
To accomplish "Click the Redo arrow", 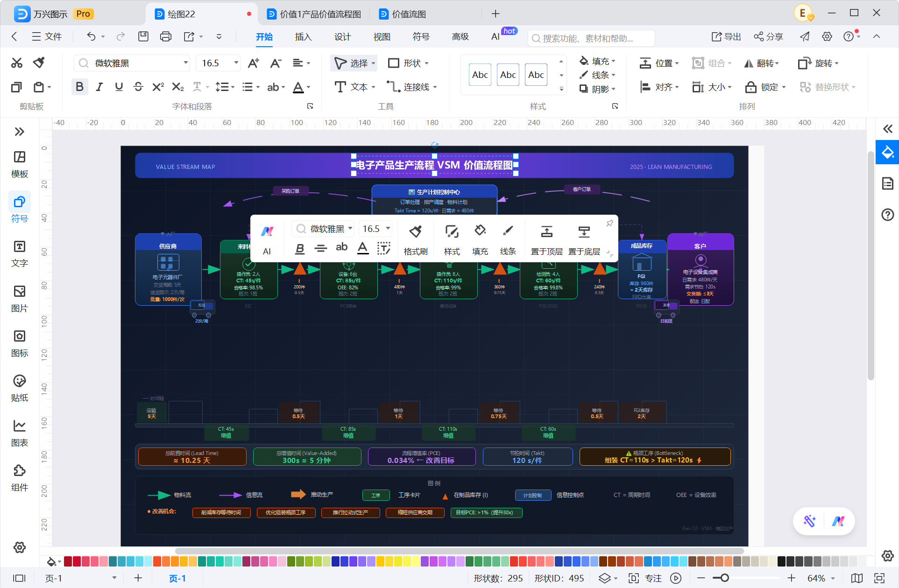I will point(120,36).
